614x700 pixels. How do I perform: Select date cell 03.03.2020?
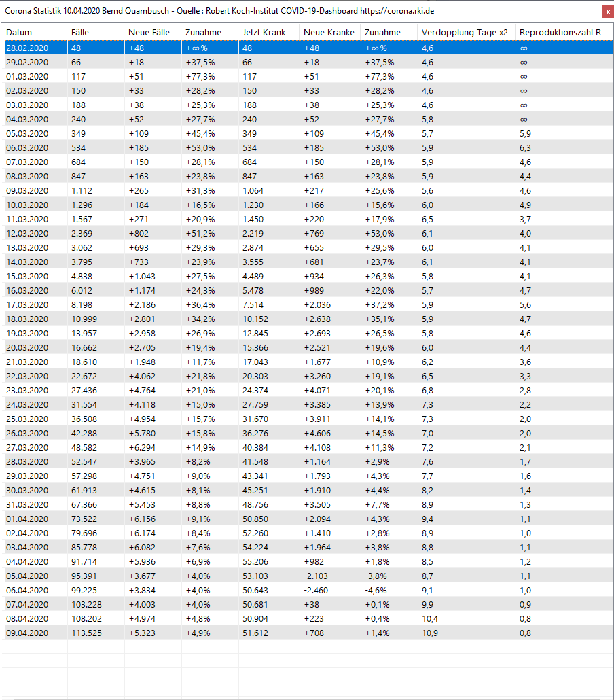(27, 105)
